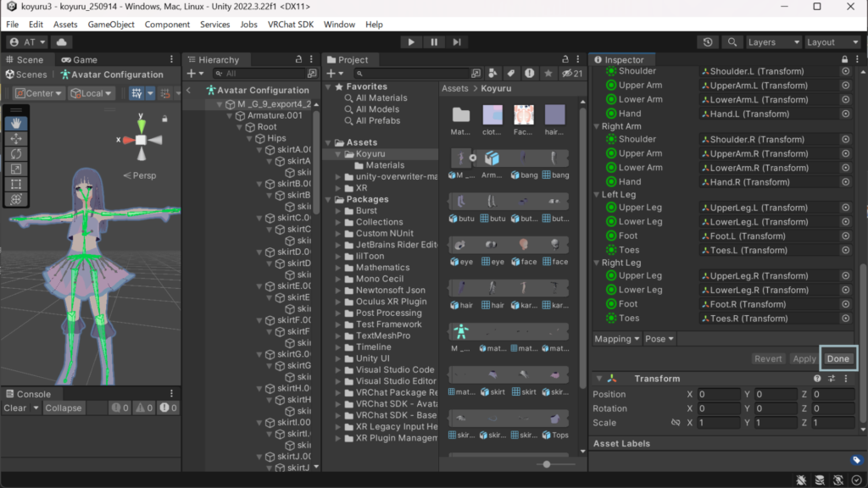Viewport: 868px width, 488px height.
Task: Toggle scale constrain proportions link
Action: click(x=676, y=423)
